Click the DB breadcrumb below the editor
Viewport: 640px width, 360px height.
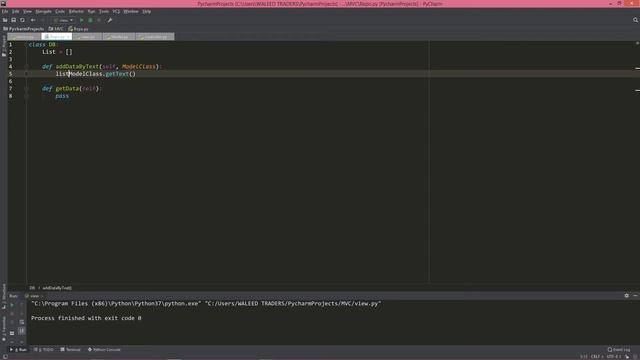pos(32,288)
